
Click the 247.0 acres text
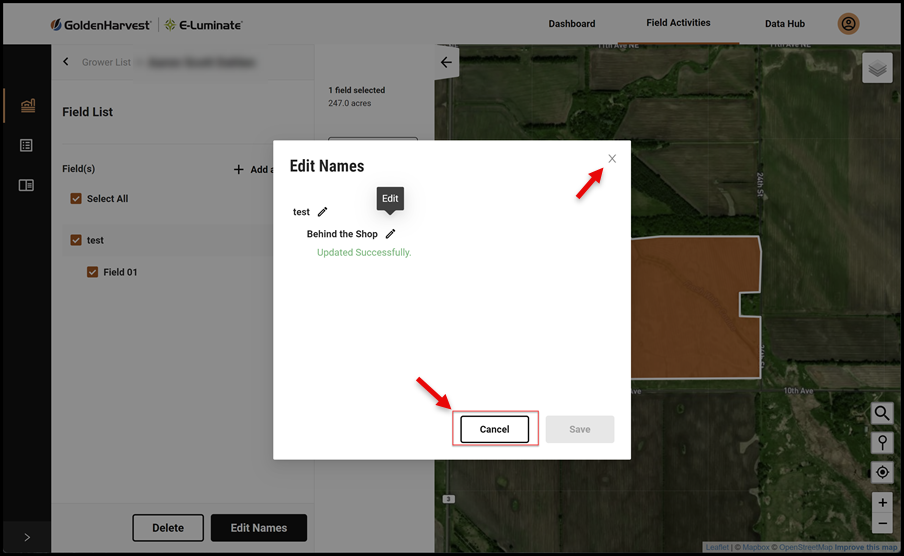(349, 103)
